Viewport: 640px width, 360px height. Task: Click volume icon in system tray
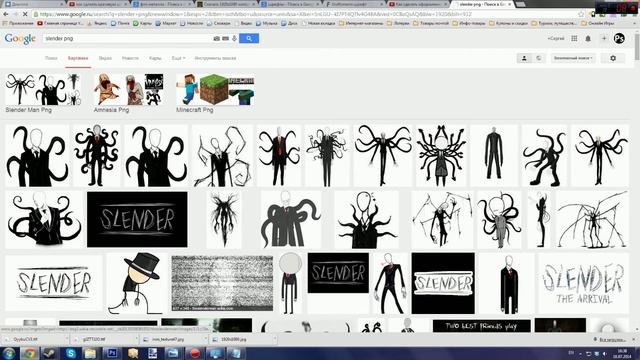[605, 353]
